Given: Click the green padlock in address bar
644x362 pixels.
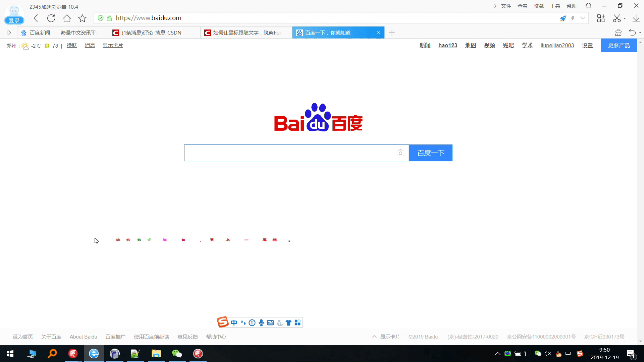Looking at the screenshot, I should point(109,18).
